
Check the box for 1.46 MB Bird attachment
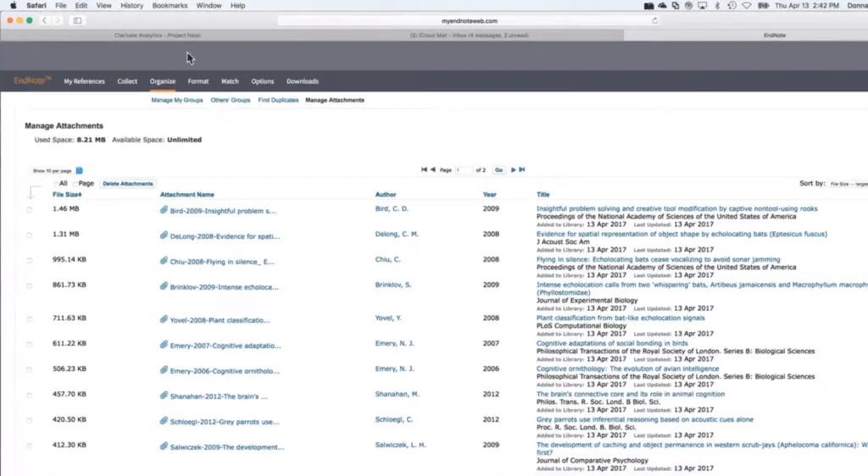[x=30, y=209]
